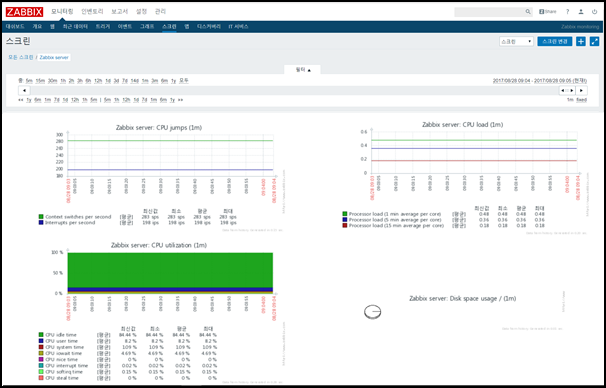This screenshot has width=606, height=388.
Task: Zoom the period to 6h
Action: coord(88,81)
